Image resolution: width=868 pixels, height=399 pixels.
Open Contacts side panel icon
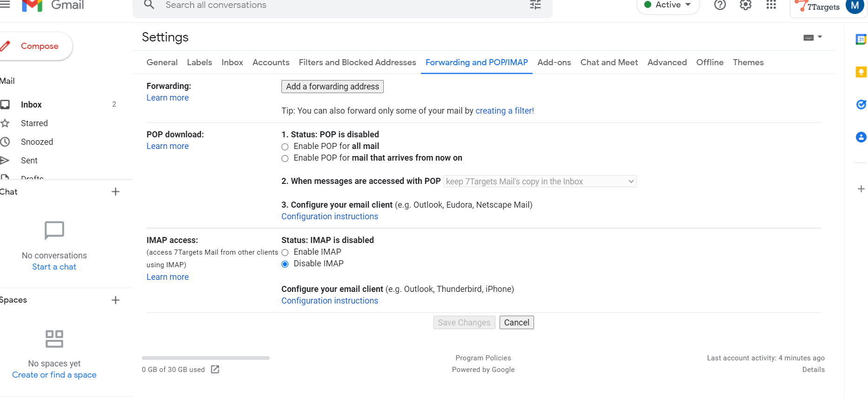[x=861, y=137]
